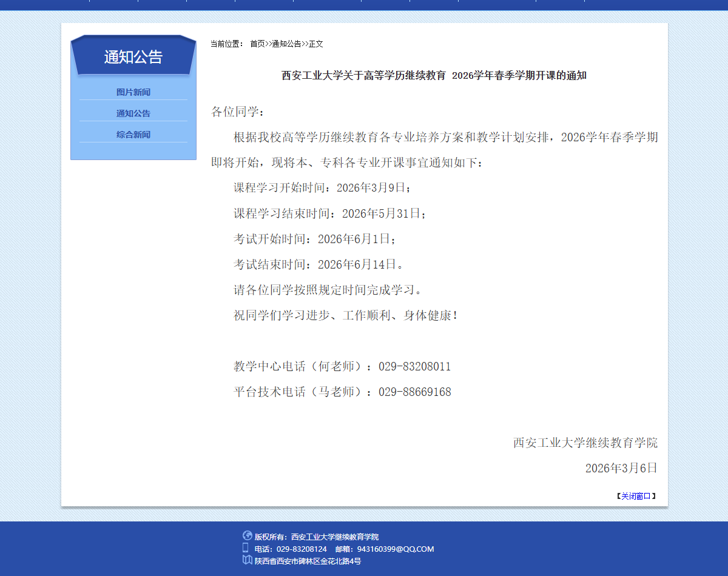Screen dimensions: 728x576
Task: Open 图片新闻 in the sidebar
Action: tap(133, 92)
